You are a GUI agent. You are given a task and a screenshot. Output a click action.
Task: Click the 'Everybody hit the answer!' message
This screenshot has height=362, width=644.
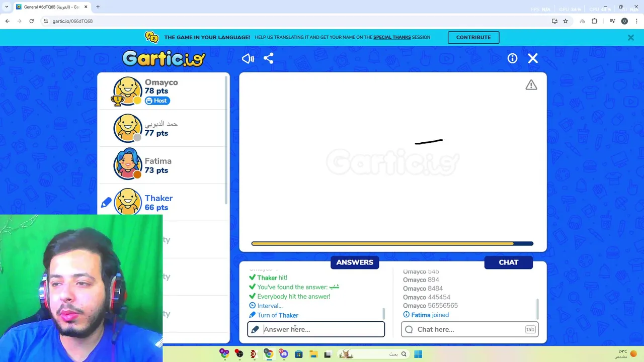tap(294, 297)
